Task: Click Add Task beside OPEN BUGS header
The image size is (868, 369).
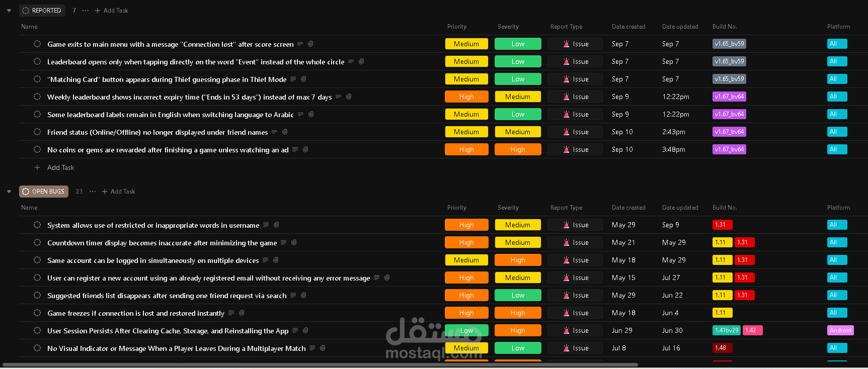Action: tap(119, 192)
